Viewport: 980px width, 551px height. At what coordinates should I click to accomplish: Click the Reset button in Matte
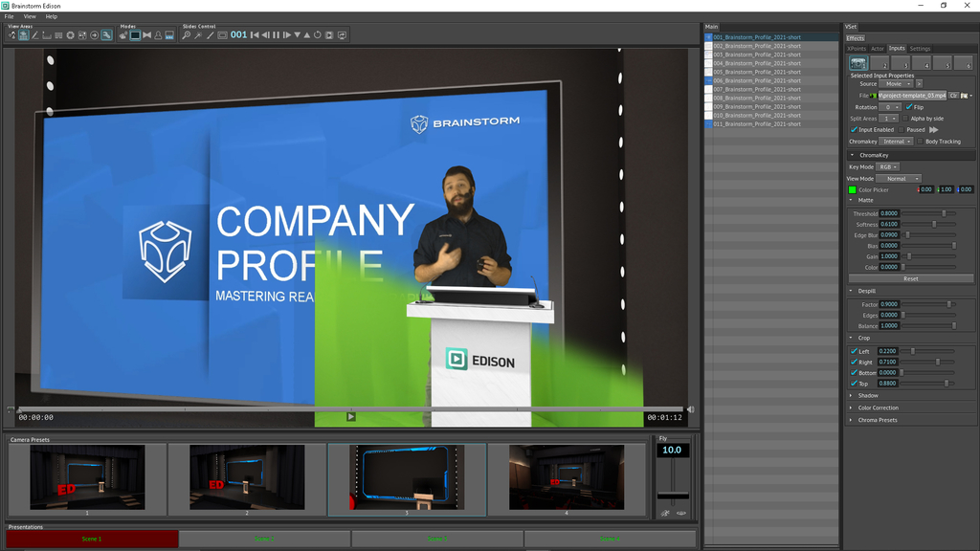[911, 278]
